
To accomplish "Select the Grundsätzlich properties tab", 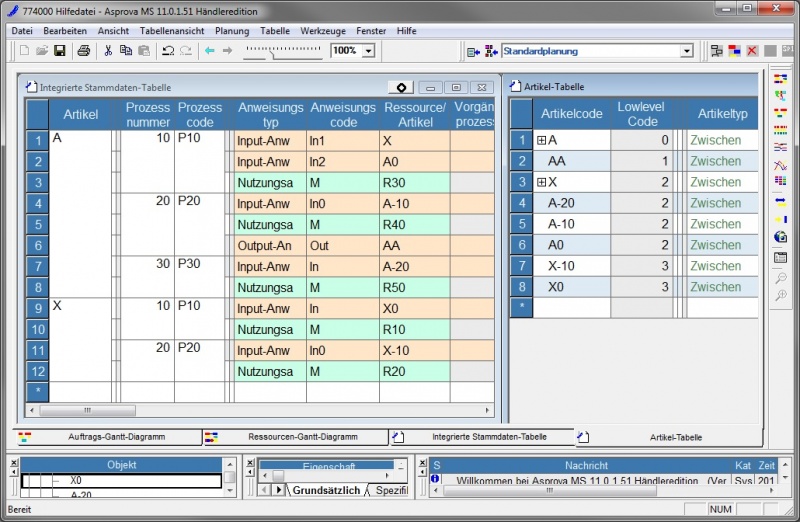I will tap(325, 490).
